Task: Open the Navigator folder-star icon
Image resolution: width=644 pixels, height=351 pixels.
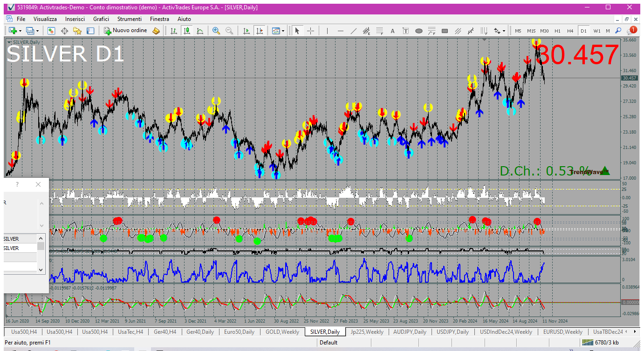Action: pos(77,31)
